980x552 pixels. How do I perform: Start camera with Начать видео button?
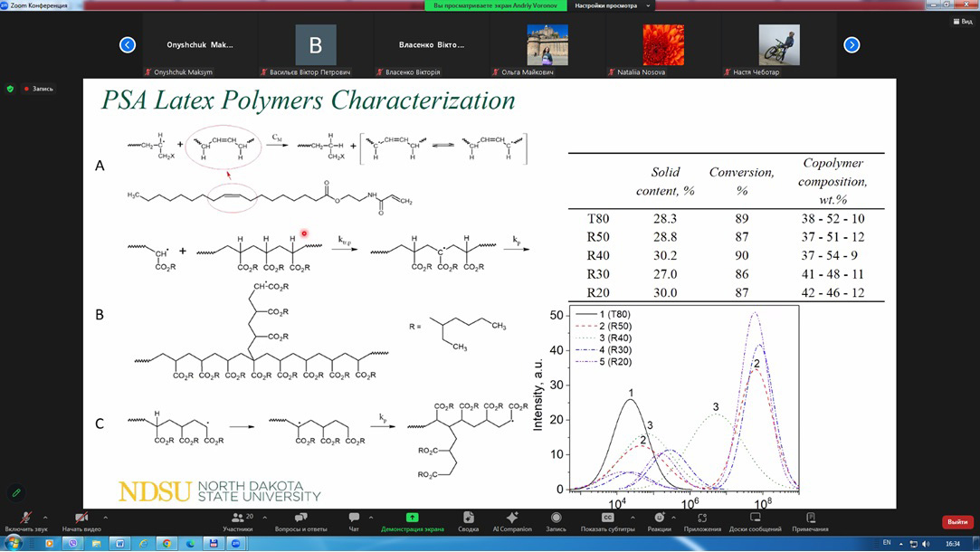80,520
